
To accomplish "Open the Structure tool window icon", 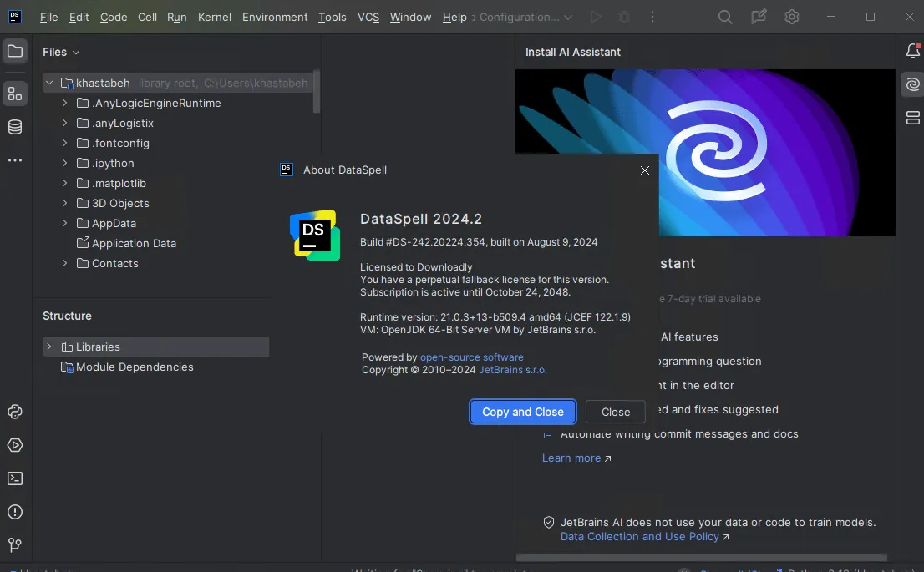I will (x=15, y=94).
